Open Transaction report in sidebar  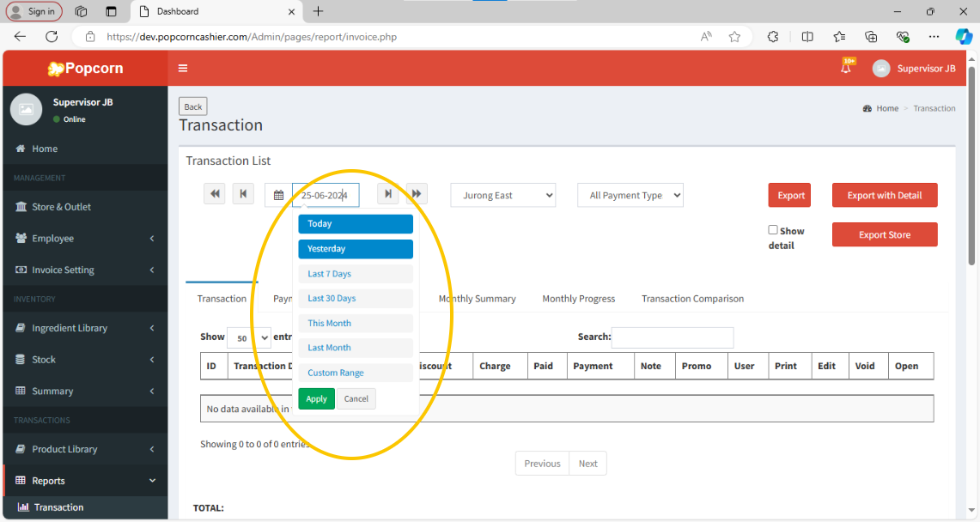86,507
